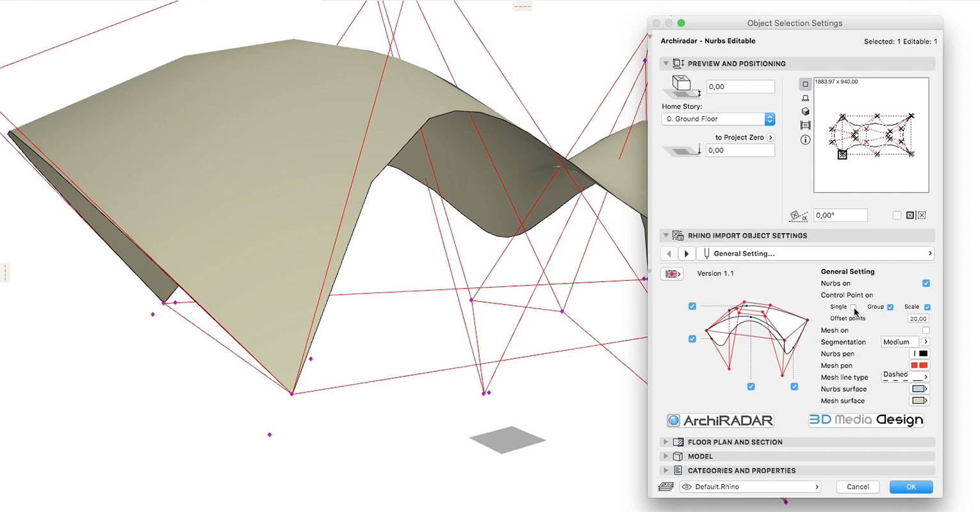The width and height of the screenshot is (980, 512).
Task: Toggle lower checkbox left of Nurbs diagram
Action: 692,339
